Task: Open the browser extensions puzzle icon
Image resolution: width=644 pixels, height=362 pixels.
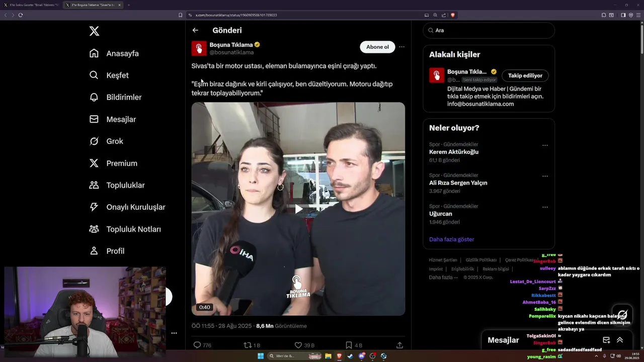Action: pyautogui.click(x=604, y=15)
